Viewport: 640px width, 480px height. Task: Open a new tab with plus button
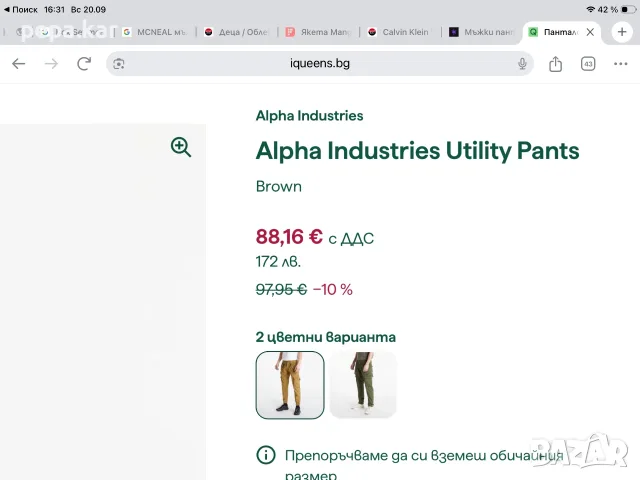[622, 31]
